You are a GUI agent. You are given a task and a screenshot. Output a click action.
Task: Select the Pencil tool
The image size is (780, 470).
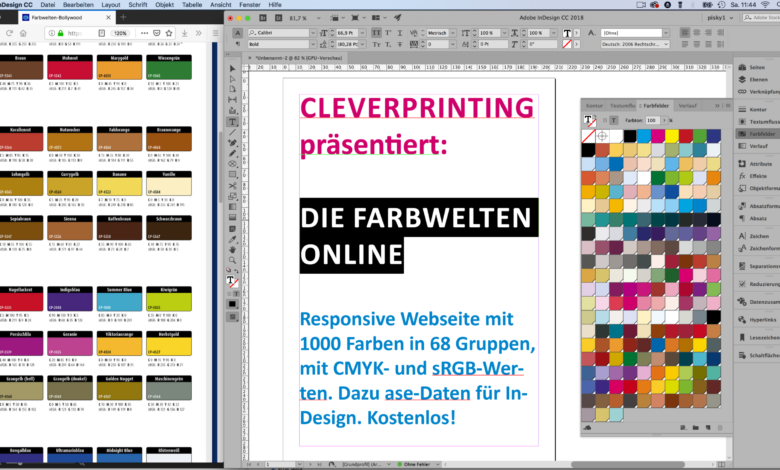pos(232,153)
